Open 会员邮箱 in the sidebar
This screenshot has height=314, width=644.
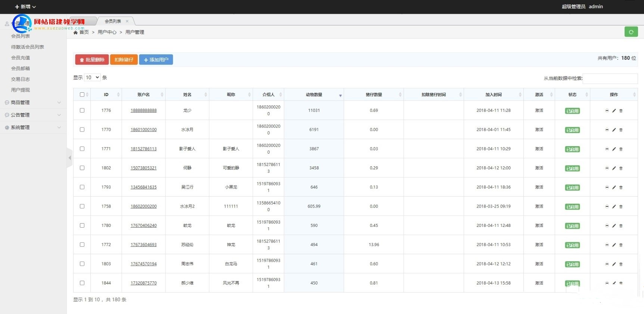click(21, 68)
